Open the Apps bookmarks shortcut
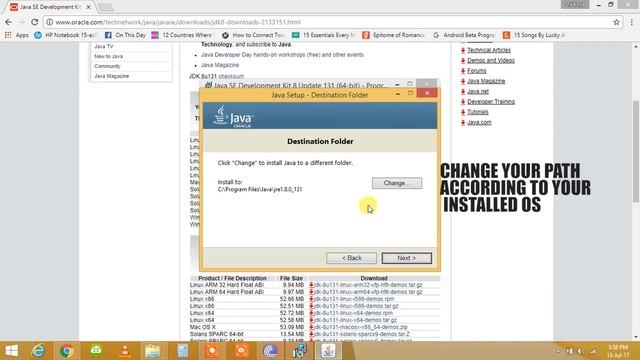 point(17,35)
